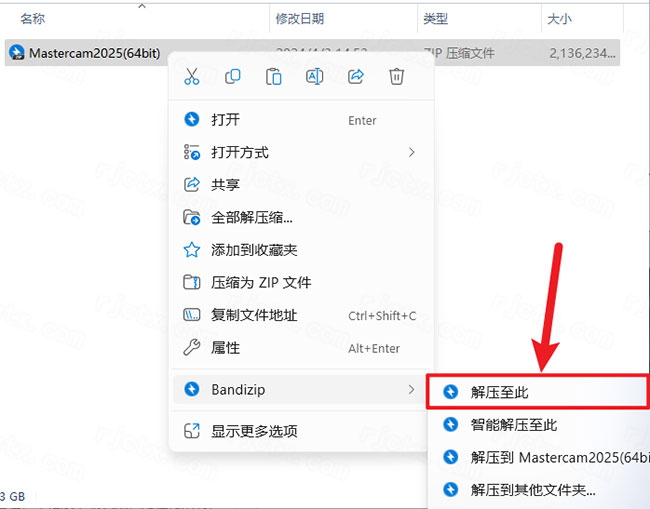Open the 打开方式 submenu entry
Screen dimensions: 650x509
coord(301,153)
